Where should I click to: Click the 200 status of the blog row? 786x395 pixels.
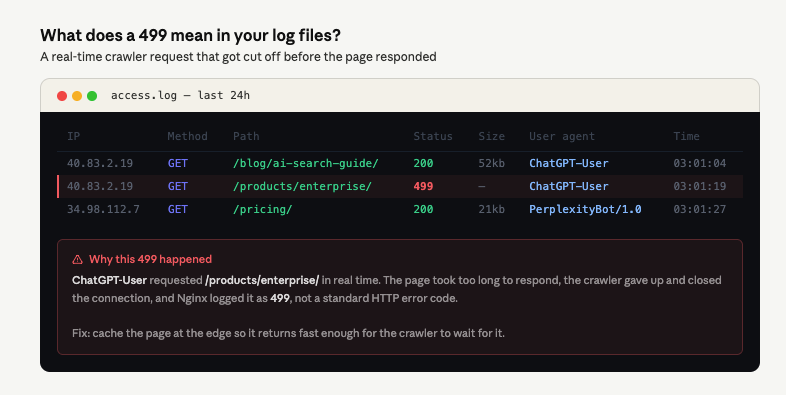[x=423, y=163]
